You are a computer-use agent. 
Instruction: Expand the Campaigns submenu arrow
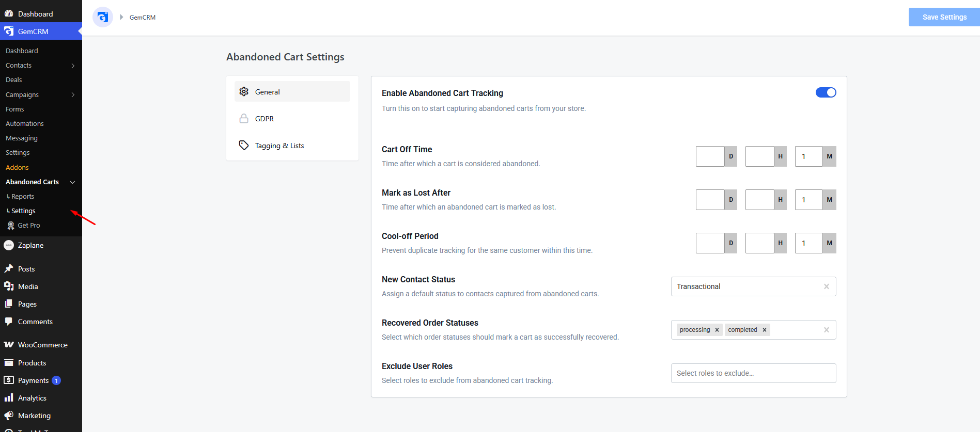pos(73,95)
